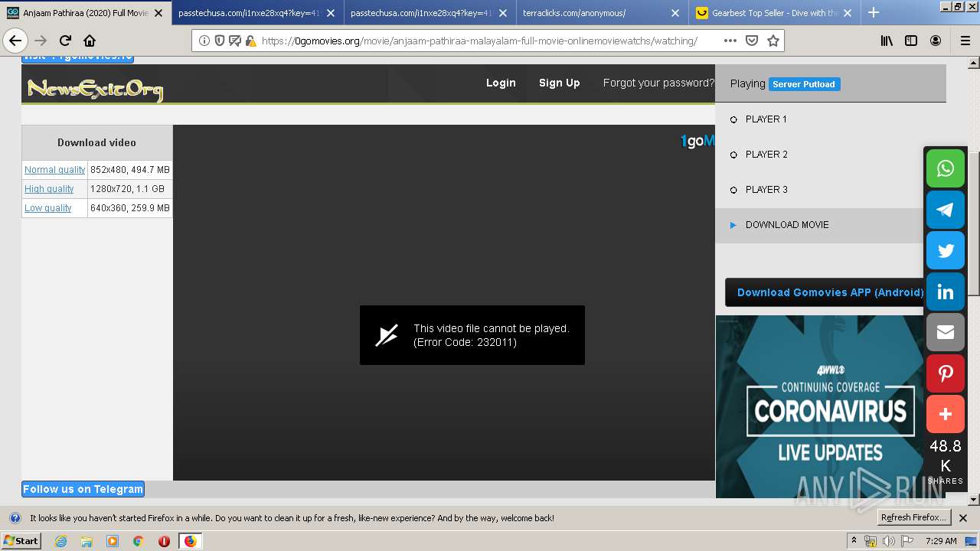Go back with the browser back arrow
Viewport: 980px width, 551px height.
[15, 41]
